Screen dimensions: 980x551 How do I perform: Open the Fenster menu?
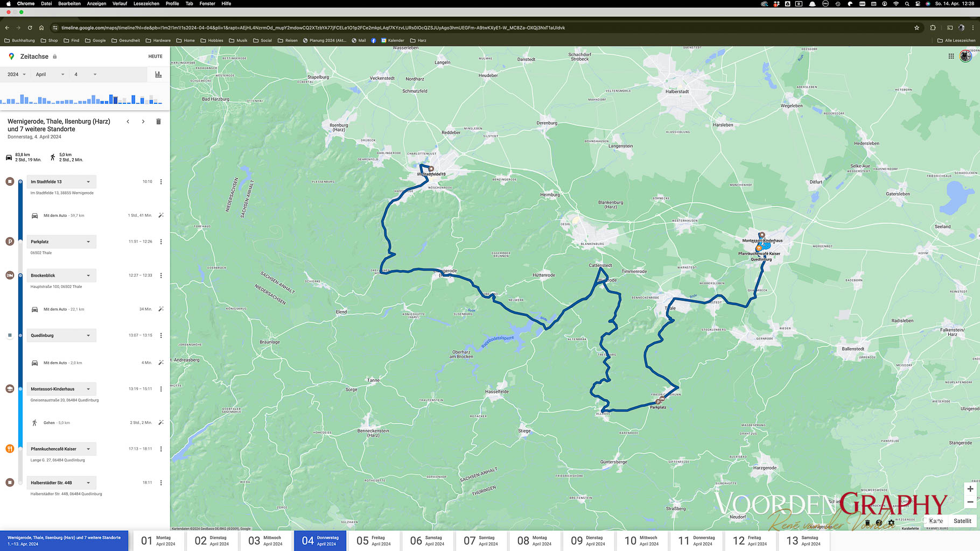(207, 4)
